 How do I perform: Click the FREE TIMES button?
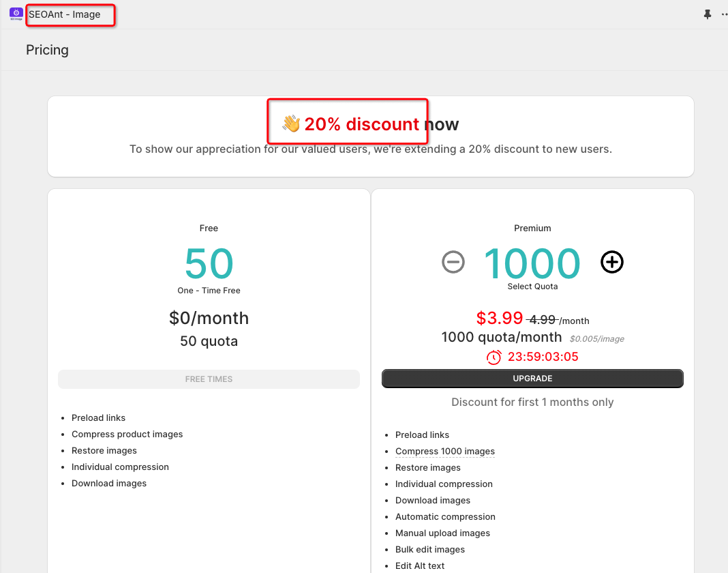[209, 379]
